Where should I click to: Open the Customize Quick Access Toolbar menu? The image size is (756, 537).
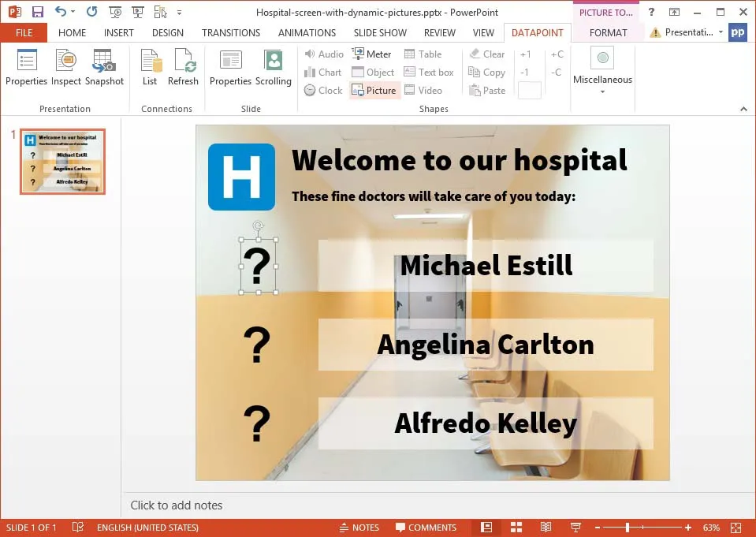point(180,10)
